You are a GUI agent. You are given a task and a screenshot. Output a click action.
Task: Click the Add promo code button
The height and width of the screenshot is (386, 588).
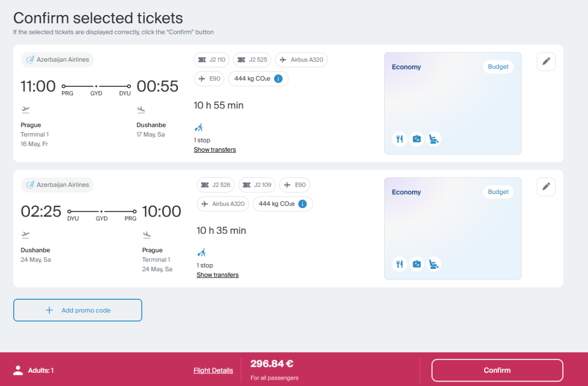tap(77, 310)
